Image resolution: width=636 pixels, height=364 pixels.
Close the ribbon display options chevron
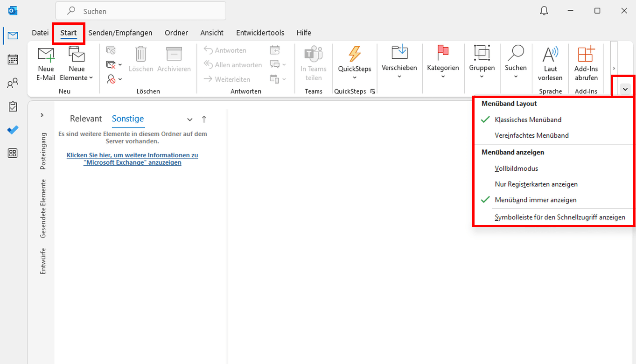pos(625,89)
